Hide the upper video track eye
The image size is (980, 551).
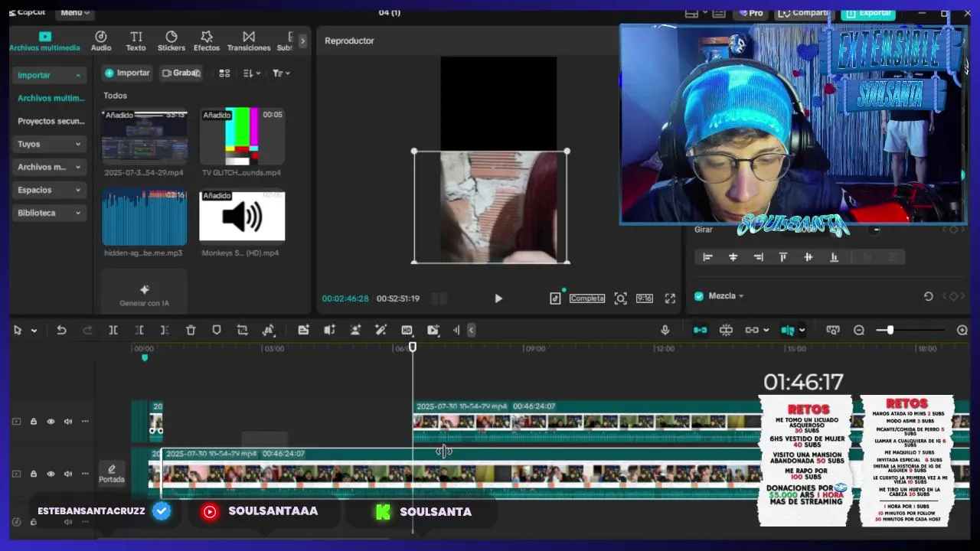coord(51,422)
